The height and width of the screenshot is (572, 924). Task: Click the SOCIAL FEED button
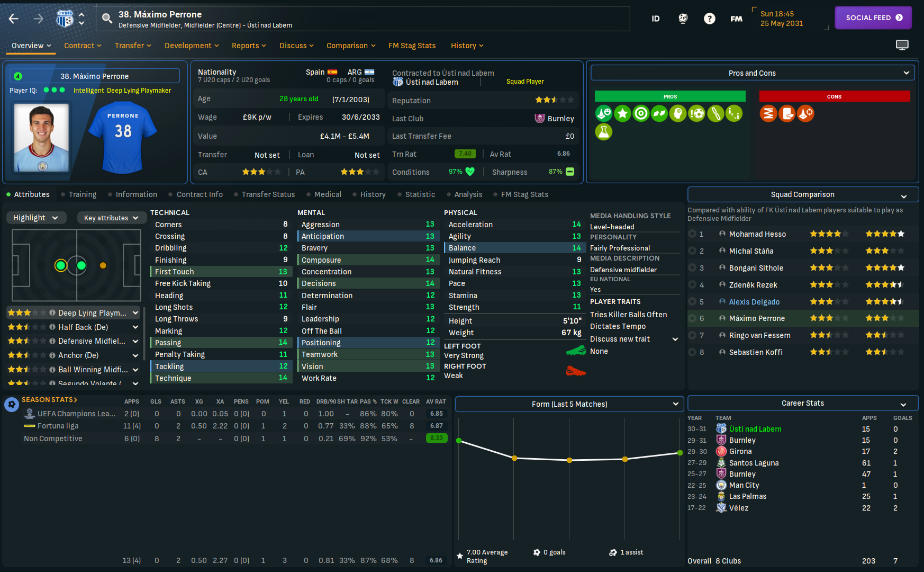point(873,17)
